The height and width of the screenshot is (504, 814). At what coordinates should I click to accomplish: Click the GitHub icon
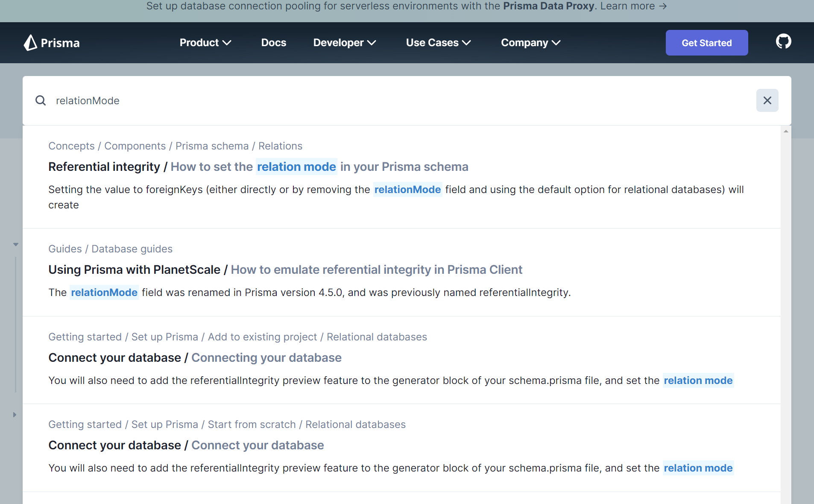784,41
